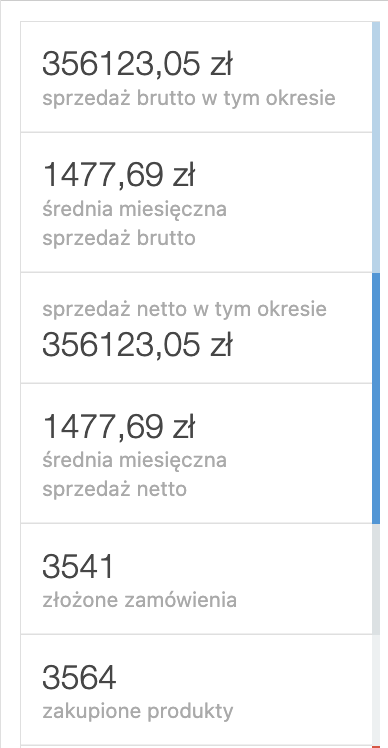Click the red bar sliver at list bottom
Image resolution: width=388 pixels, height=748 pixels.
[x=376, y=747]
